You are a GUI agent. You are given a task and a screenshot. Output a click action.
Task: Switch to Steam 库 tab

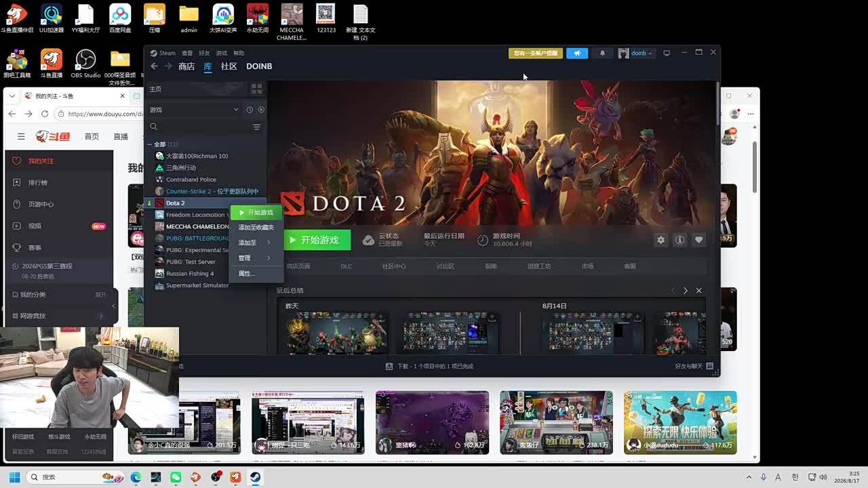[x=208, y=66]
